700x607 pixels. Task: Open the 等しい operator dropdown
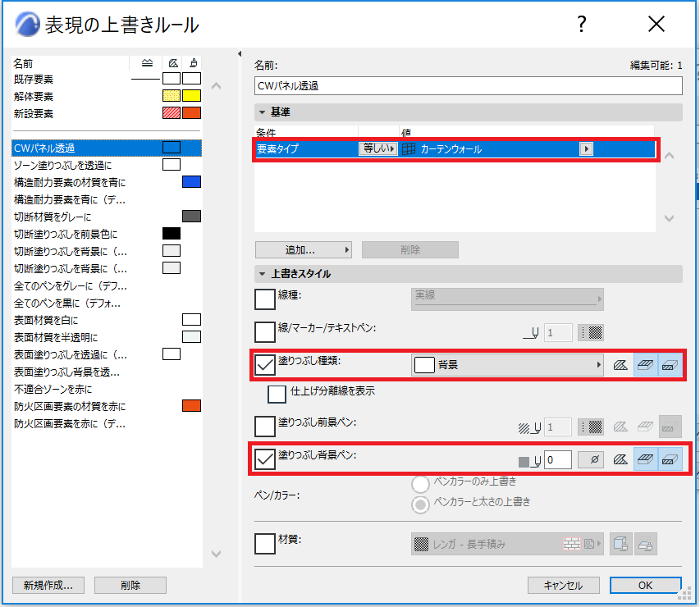378,148
